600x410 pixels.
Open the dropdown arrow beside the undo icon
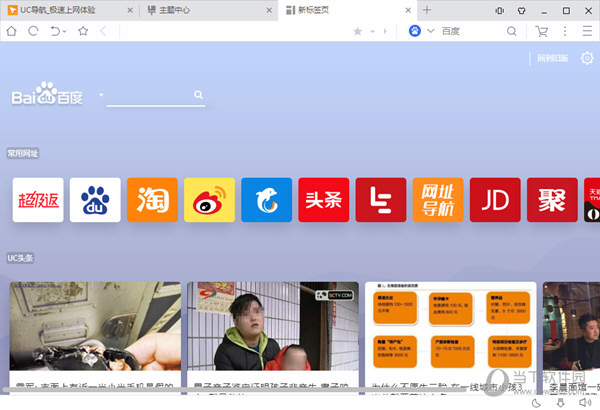[x=65, y=31]
